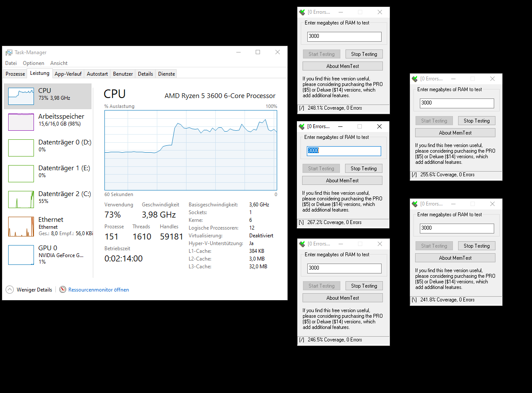Click the megabytes field in the 241.8% coverage window
This screenshot has height=393, width=532.
457,228
